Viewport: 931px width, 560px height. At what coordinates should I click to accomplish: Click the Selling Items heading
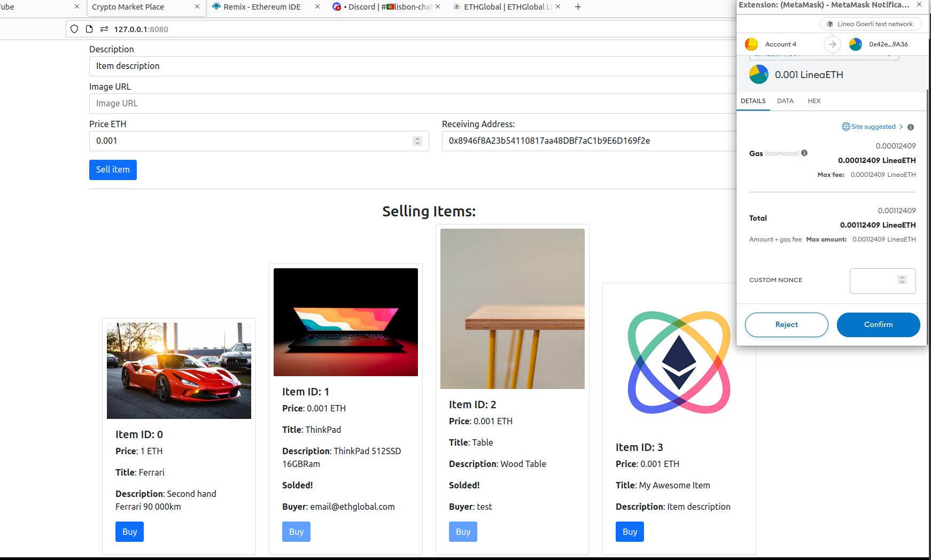[x=429, y=211]
